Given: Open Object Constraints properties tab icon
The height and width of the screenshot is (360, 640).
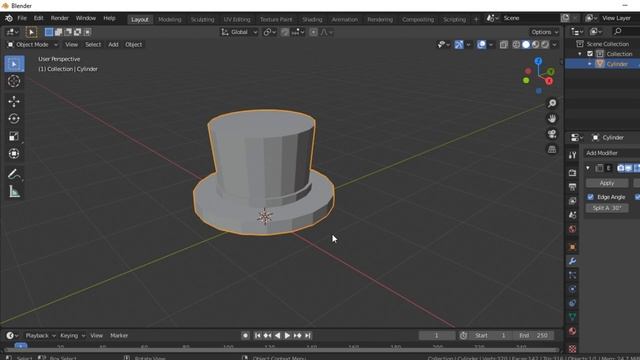Looking at the screenshot, I should 572,303.
